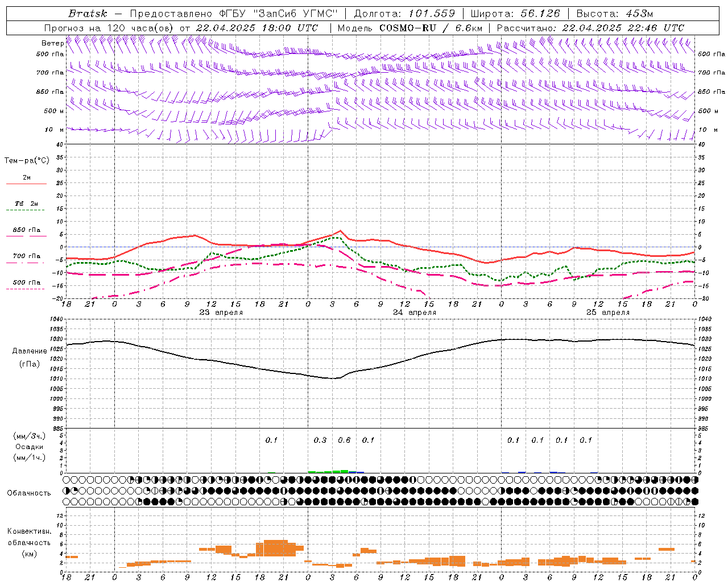Click the station name "Bratsk" in the header
728x582 pixels.
tap(88, 14)
